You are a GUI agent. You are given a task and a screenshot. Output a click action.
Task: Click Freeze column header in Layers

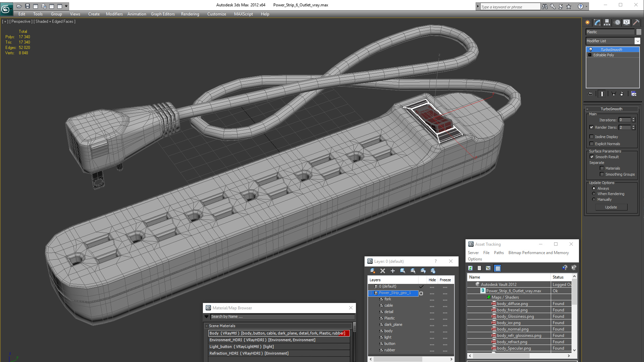[445, 280]
